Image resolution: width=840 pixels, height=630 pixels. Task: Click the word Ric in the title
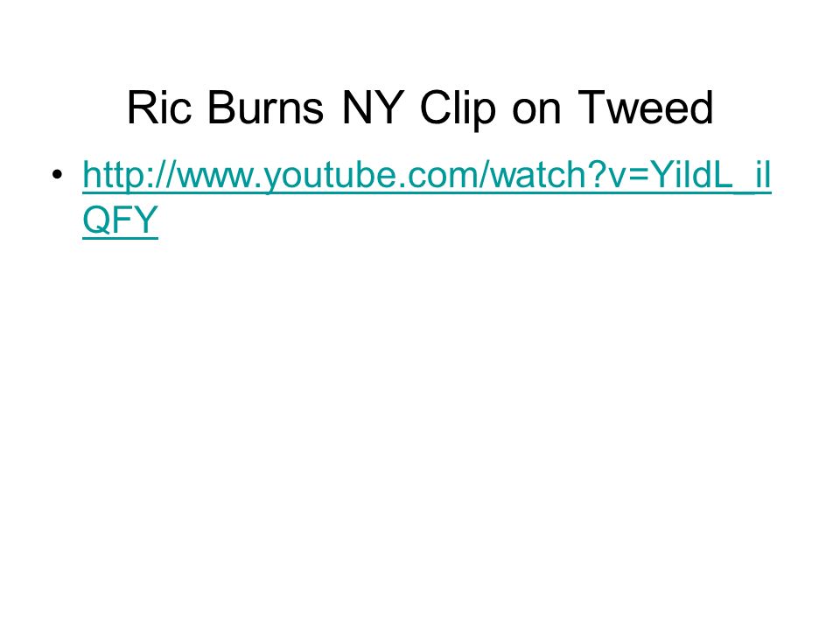click(159, 108)
